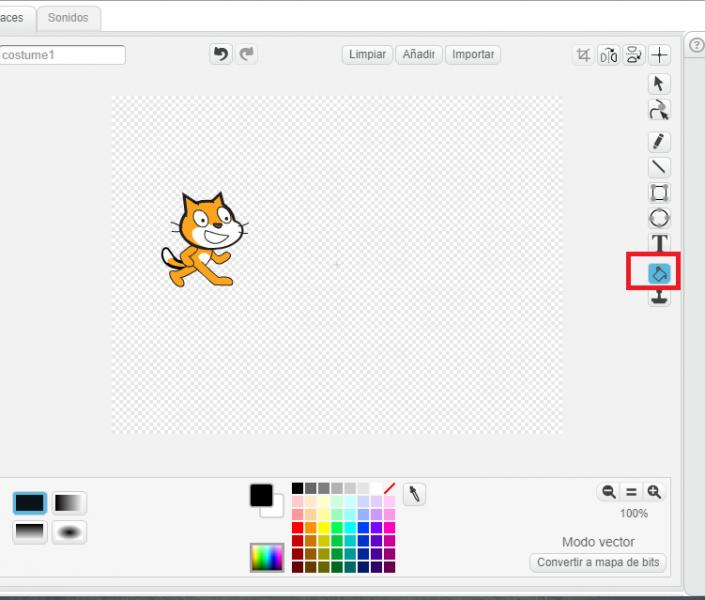Select the Rectangle tool
The width and height of the screenshot is (705, 600).
pos(659,193)
